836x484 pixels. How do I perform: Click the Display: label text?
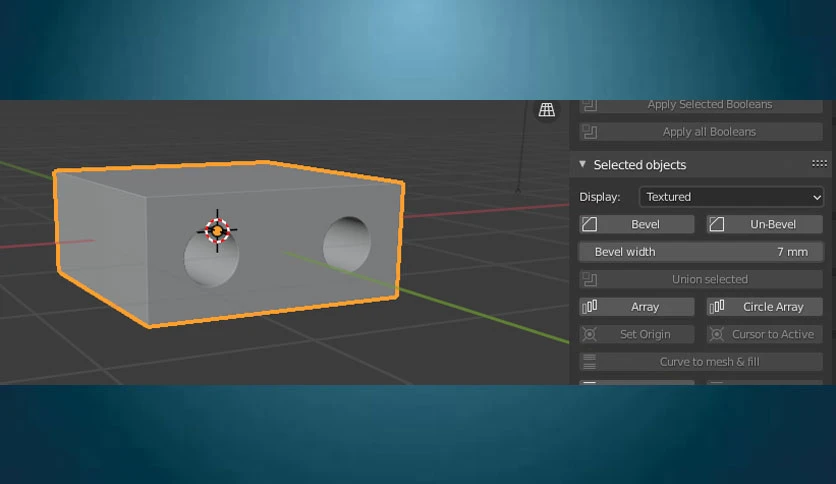600,197
